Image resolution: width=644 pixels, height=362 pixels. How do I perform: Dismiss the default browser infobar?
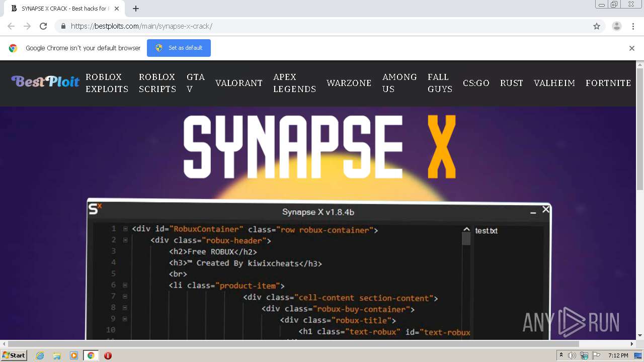click(632, 48)
